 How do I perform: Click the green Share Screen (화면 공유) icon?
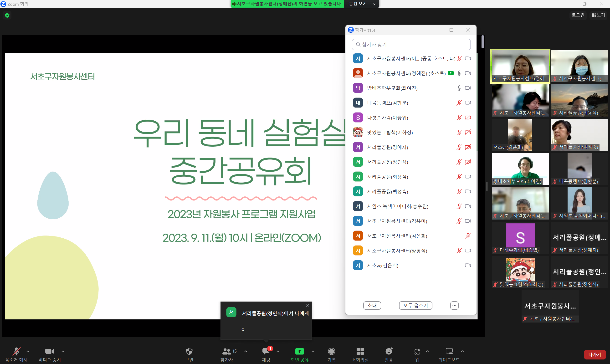[299, 352]
